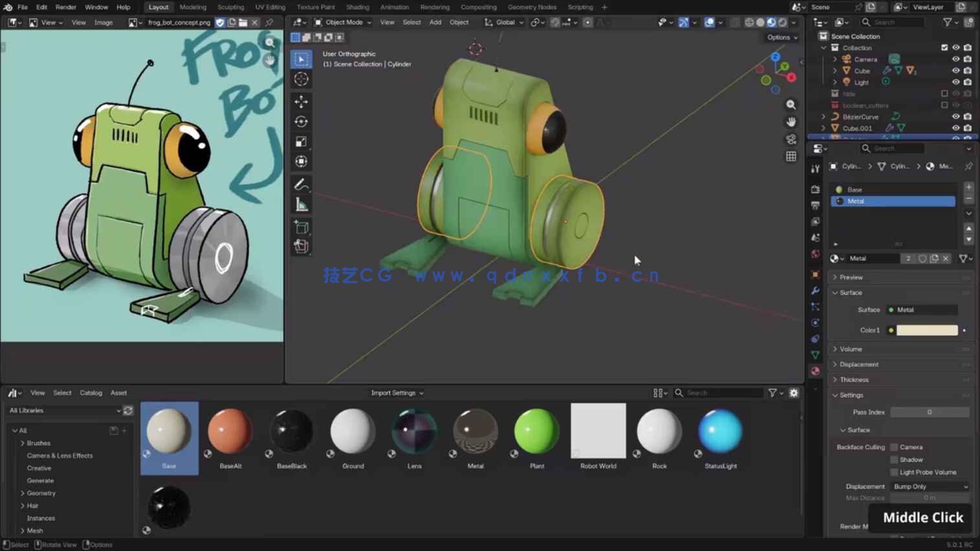Open the Measure tool
This screenshot has width=980, height=551.
[x=301, y=203]
